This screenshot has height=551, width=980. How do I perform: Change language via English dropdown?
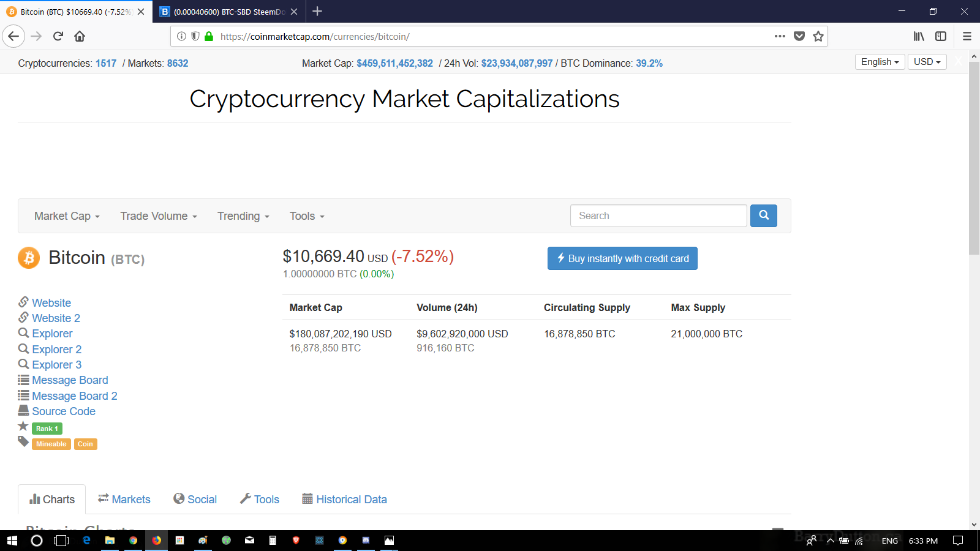880,62
